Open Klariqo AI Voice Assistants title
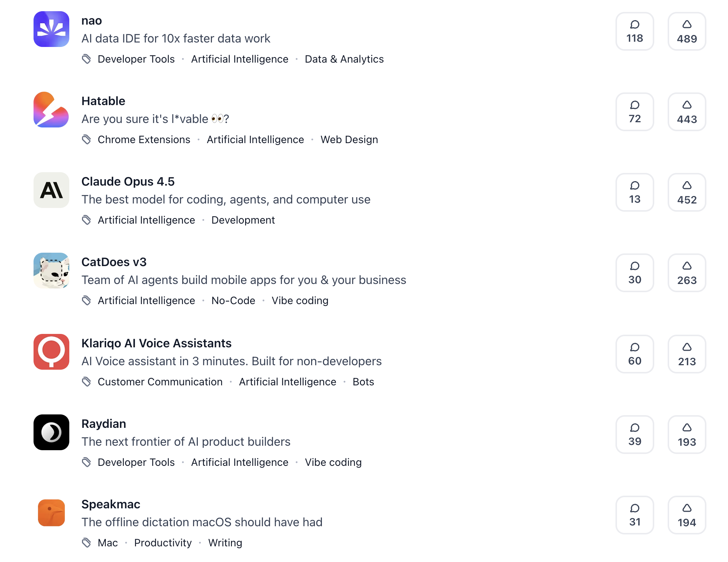This screenshot has width=728, height=562. (156, 343)
